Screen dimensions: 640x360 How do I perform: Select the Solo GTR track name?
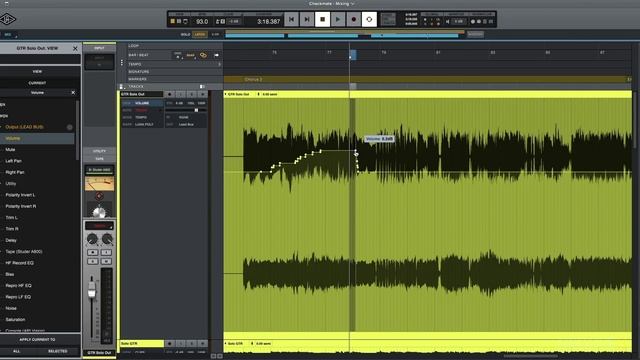[142, 344]
